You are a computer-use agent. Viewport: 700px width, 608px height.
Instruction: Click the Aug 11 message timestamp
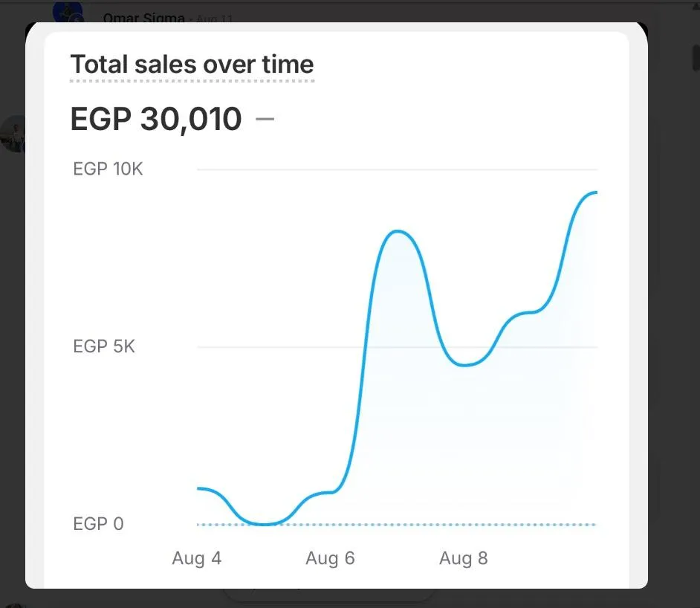point(214,19)
